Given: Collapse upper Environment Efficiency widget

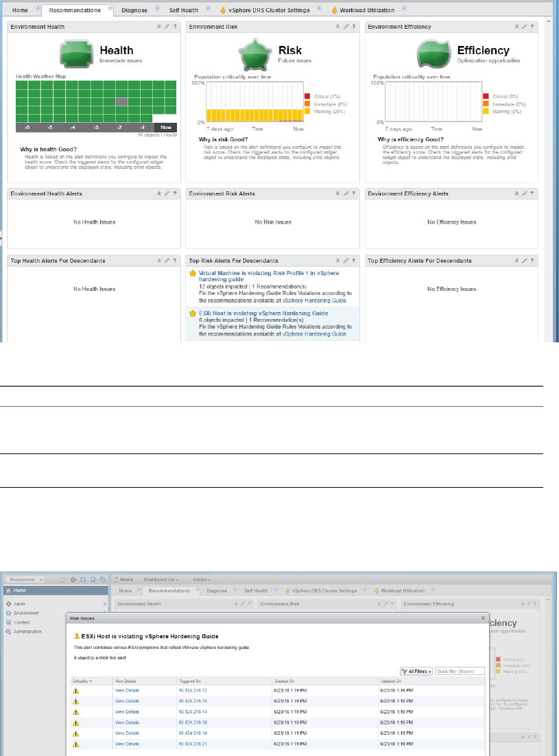Looking at the screenshot, I should tap(516, 27).
